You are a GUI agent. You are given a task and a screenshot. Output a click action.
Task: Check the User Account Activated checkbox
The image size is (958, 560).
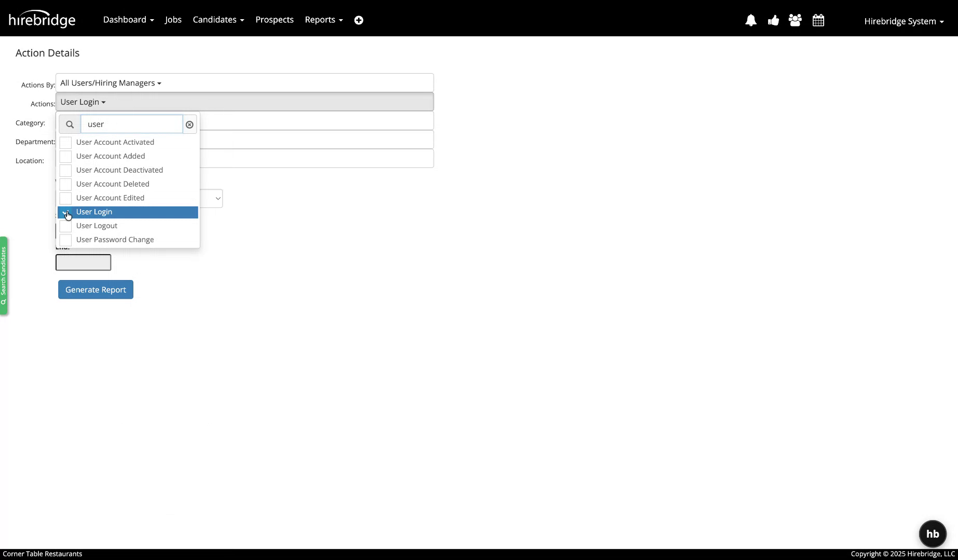click(66, 142)
